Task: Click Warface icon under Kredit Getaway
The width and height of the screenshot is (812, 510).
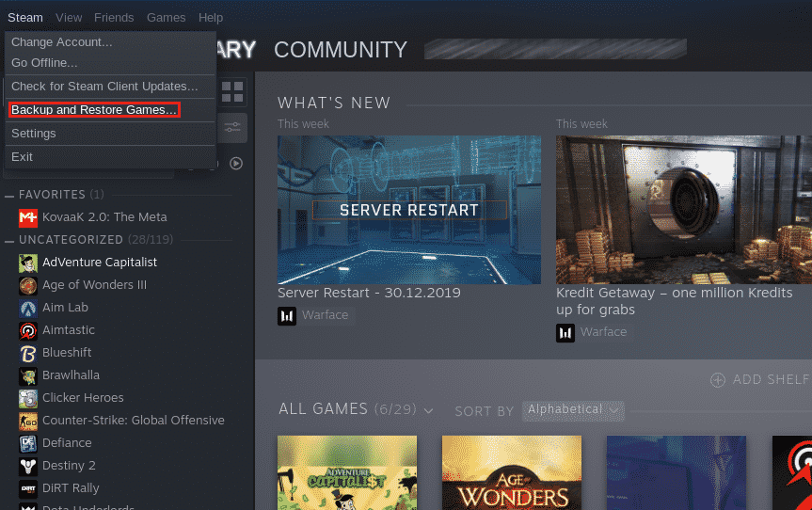Action: coord(565,333)
